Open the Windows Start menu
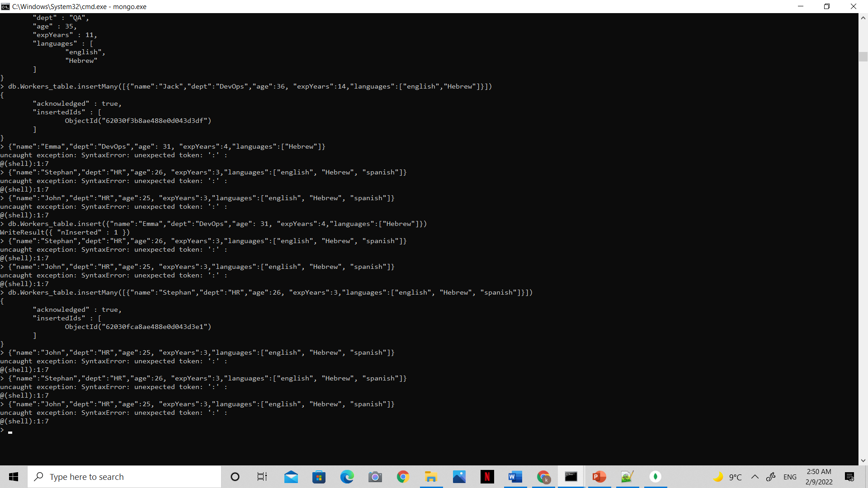The image size is (868, 488). pos(14,477)
